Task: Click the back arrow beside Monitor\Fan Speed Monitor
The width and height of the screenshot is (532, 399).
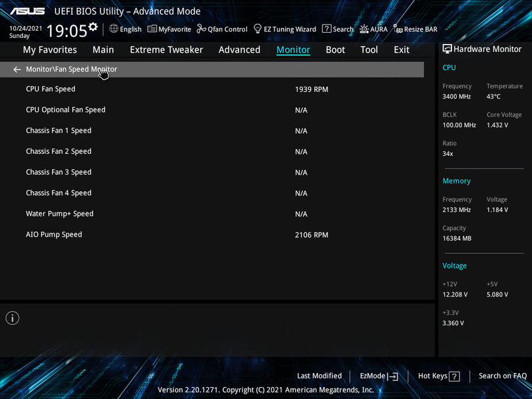Action: click(17, 69)
